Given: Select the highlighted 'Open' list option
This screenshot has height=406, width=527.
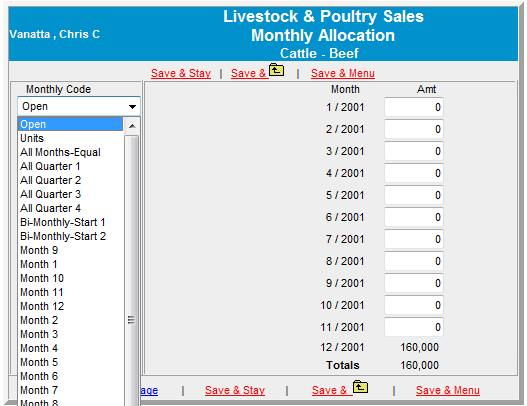Looking at the screenshot, I should tap(70, 124).
